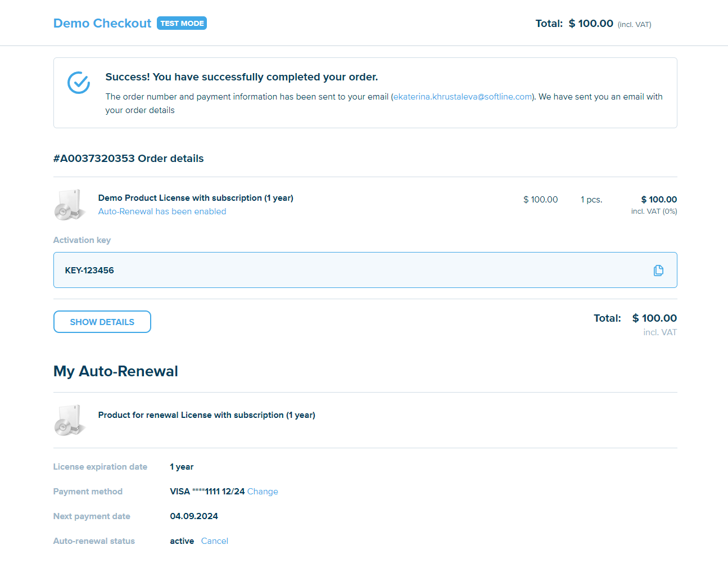The image size is (728, 563).
Task: Click the Product for renewal box icon
Action: pyautogui.click(x=70, y=420)
